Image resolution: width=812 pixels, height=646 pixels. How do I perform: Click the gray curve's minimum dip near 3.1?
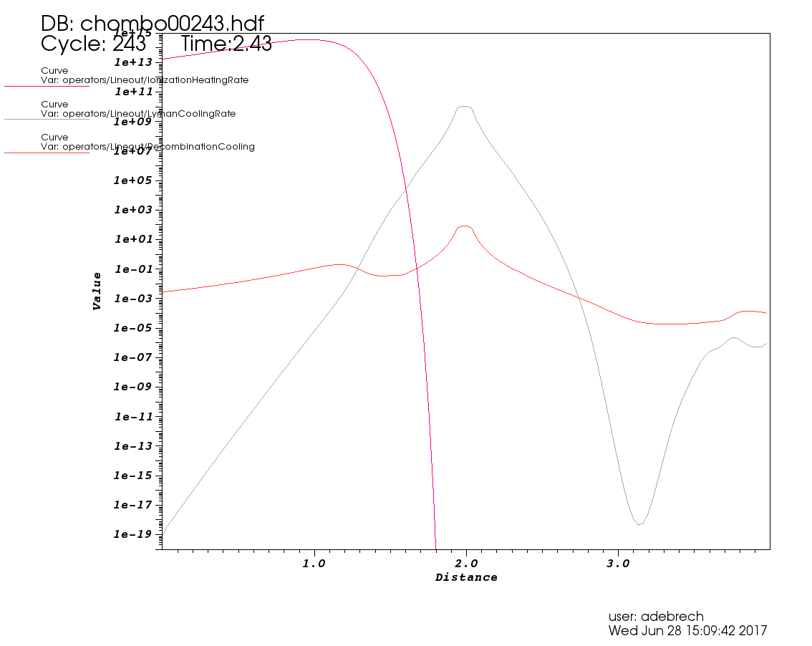tap(639, 524)
